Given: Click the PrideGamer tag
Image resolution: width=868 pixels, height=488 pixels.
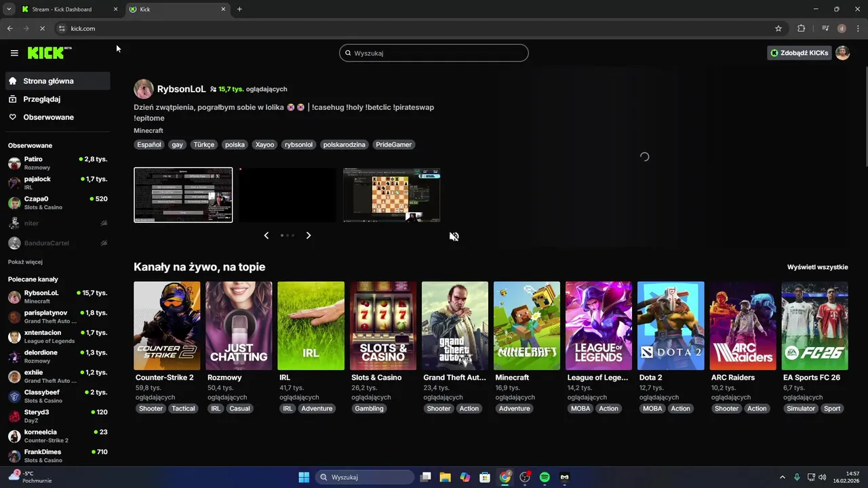Looking at the screenshot, I should tap(393, 144).
